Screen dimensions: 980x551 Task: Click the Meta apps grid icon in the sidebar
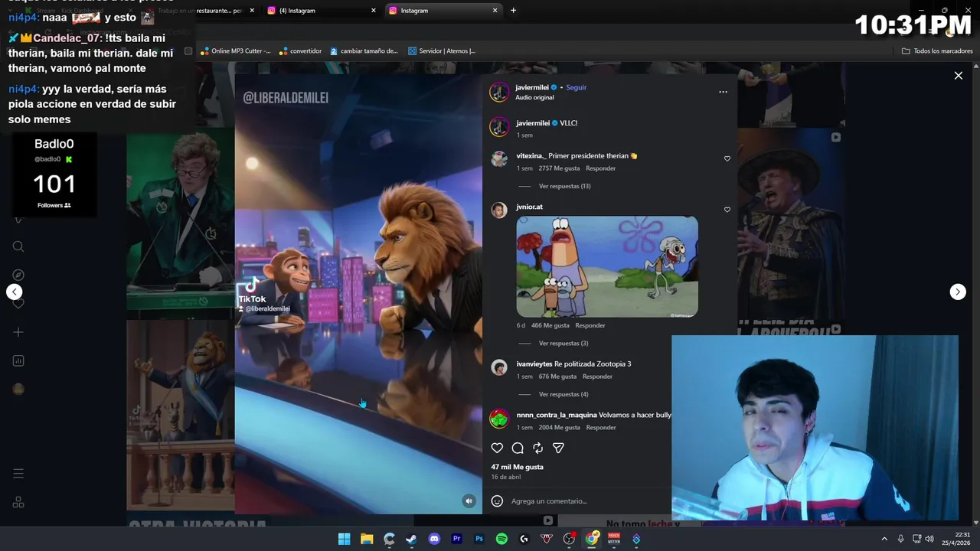click(18, 502)
